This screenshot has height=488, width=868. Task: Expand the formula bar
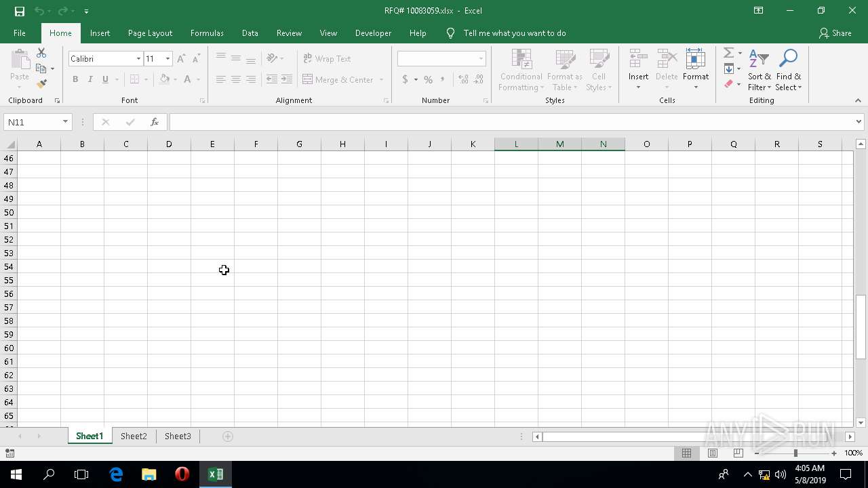859,122
